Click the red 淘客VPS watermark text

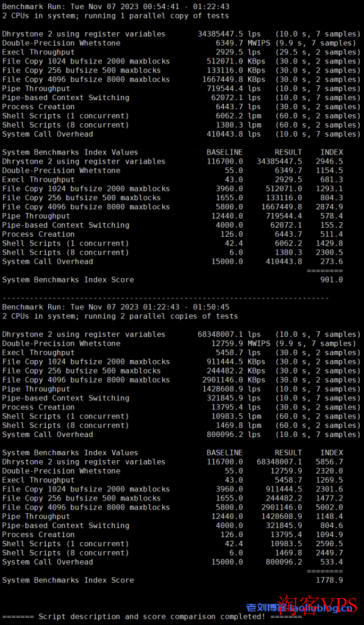tap(318, 606)
